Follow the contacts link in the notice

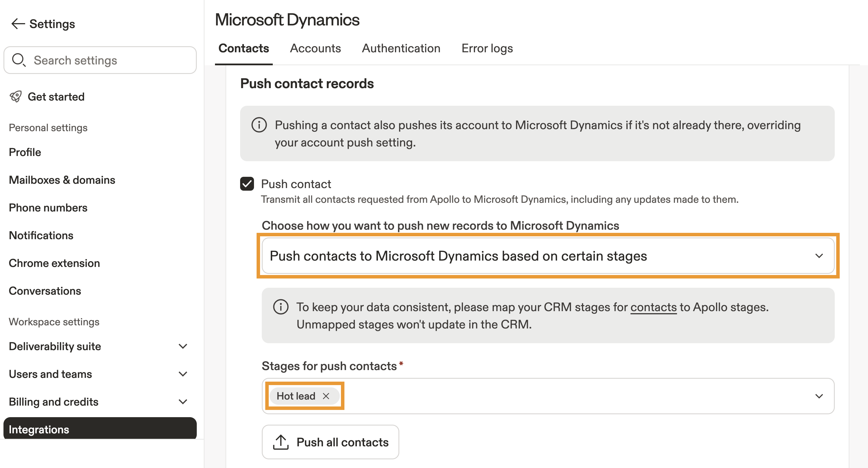[x=653, y=307]
